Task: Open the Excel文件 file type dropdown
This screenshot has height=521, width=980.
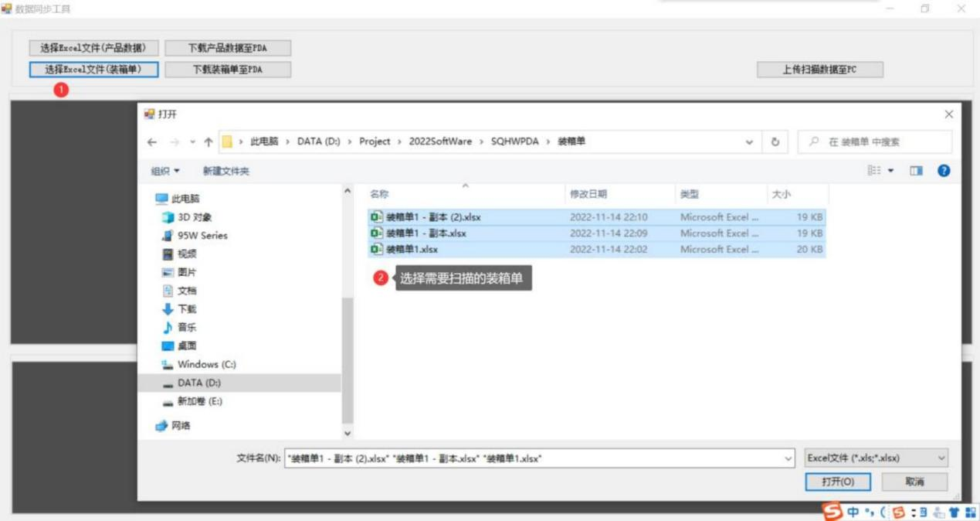Action: coord(876,458)
